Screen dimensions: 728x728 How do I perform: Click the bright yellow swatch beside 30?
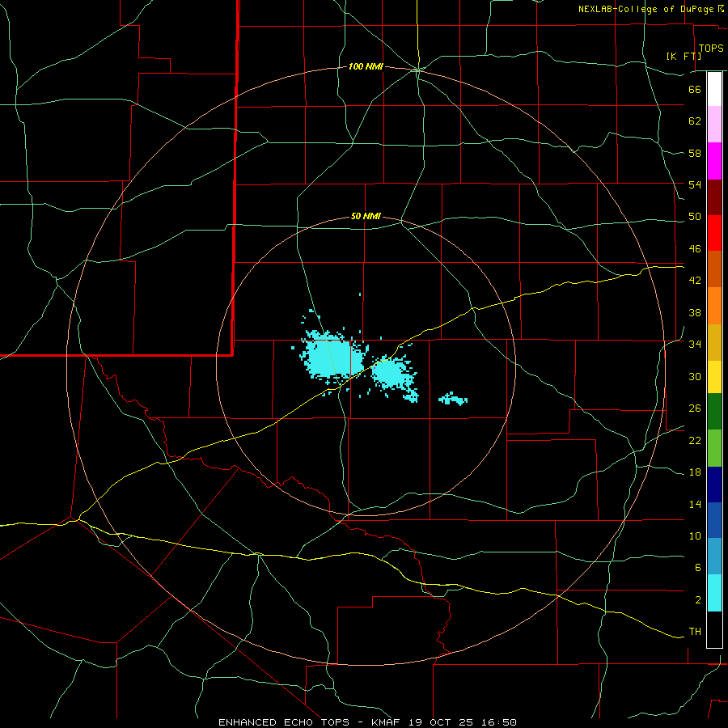click(714, 377)
